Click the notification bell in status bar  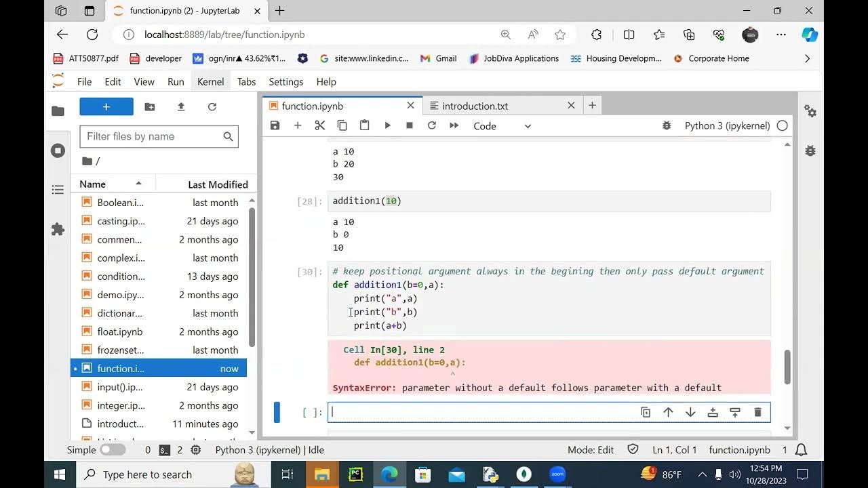pyautogui.click(x=801, y=450)
